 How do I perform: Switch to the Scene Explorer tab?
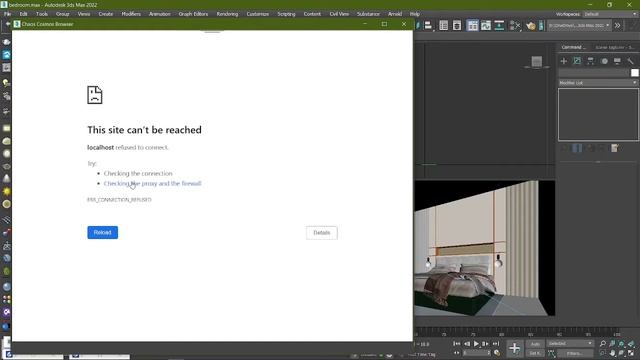pyautogui.click(x=614, y=47)
